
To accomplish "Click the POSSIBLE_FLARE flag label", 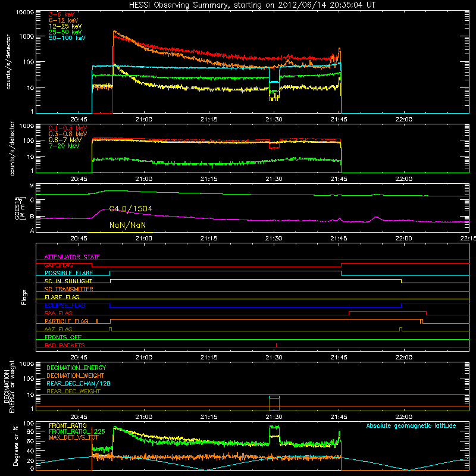I will pyautogui.click(x=68, y=273).
